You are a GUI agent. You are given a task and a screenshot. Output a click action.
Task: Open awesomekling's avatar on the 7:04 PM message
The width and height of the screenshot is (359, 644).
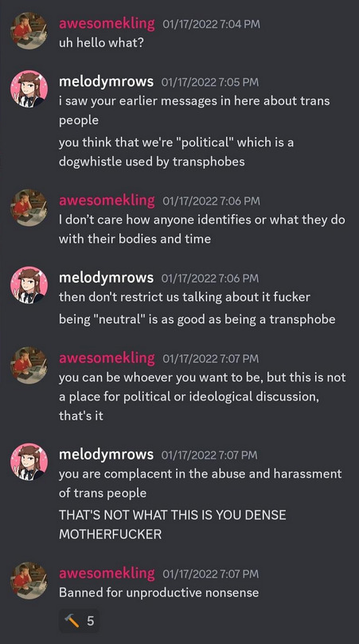29,31
